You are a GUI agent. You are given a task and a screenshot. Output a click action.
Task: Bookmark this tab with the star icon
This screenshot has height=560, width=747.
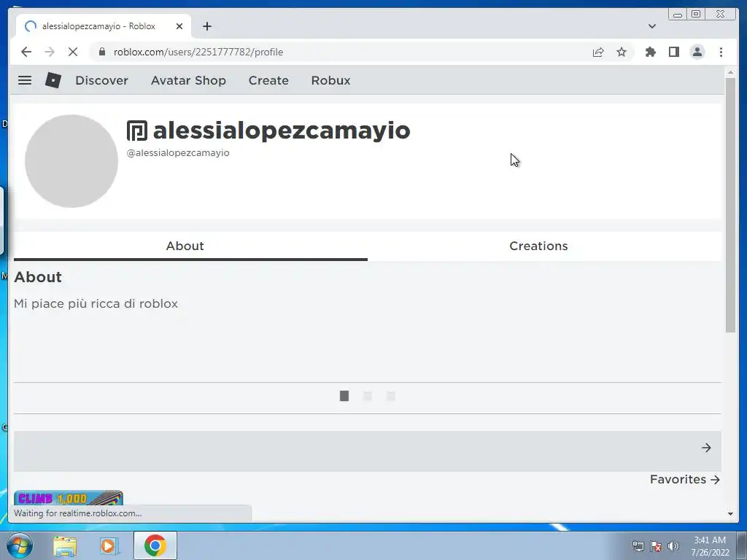click(x=622, y=52)
